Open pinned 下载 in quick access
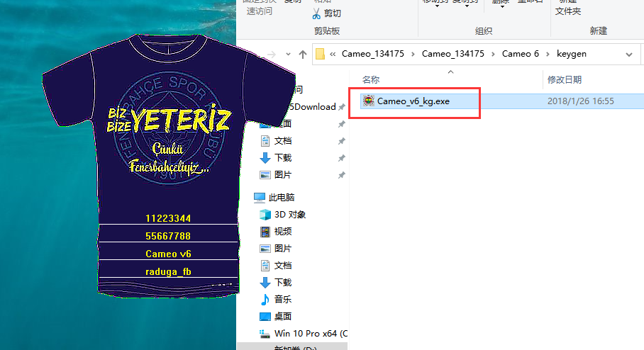 [282, 157]
